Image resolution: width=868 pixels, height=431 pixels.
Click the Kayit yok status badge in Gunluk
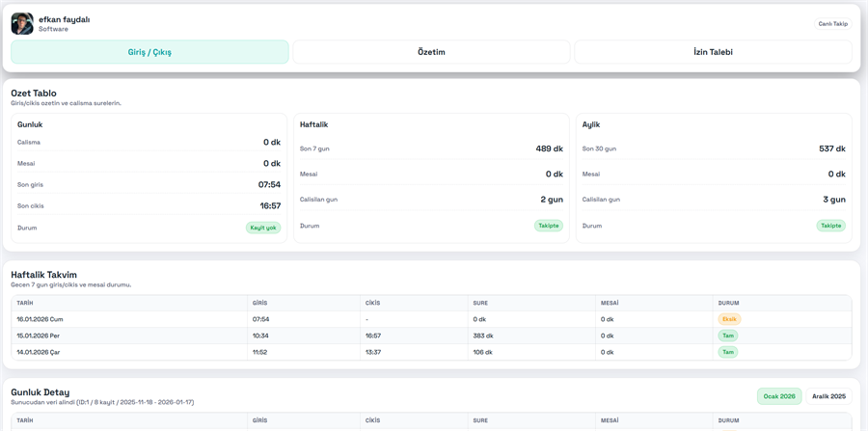point(263,229)
